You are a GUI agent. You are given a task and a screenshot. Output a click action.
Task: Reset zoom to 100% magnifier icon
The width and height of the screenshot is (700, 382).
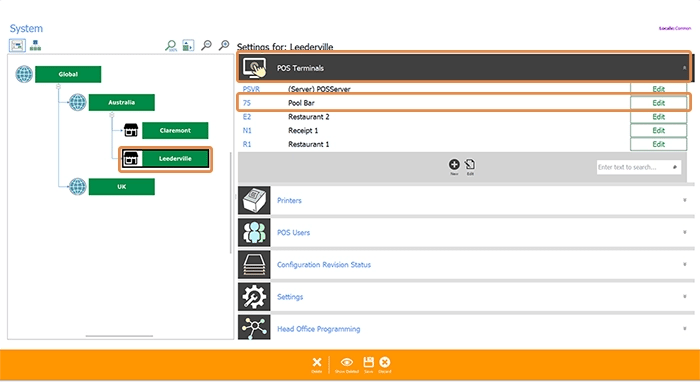[171, 46]
